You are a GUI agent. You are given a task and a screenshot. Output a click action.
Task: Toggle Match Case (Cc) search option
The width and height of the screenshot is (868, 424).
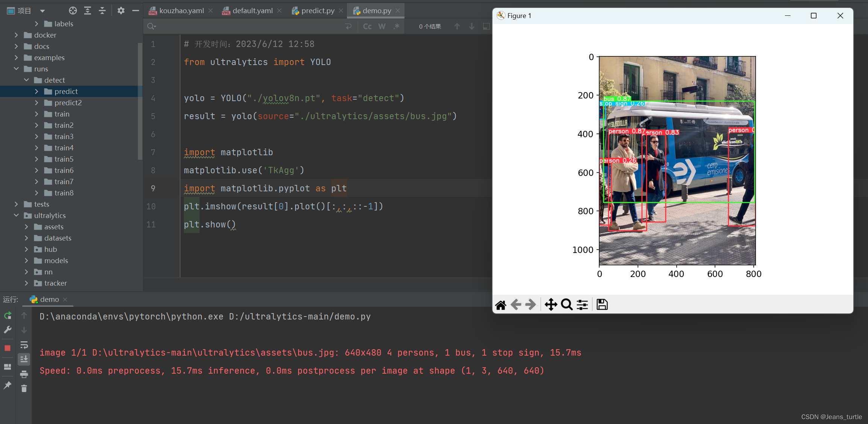pos(367,26)
